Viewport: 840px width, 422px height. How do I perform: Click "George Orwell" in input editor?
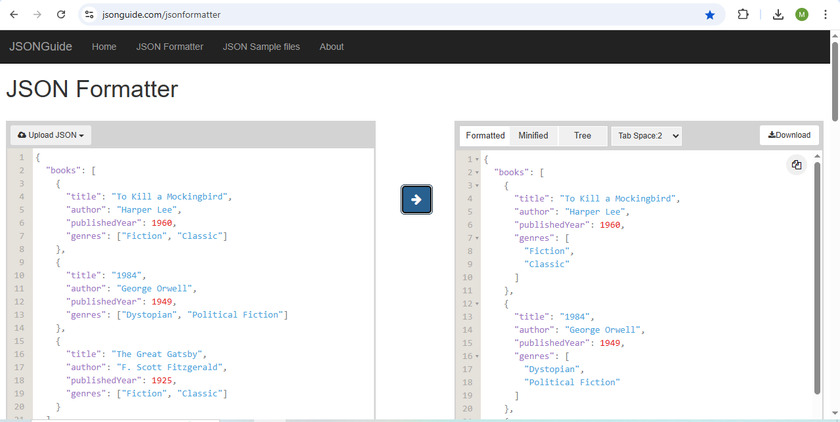pyautogui.click(x=154, y=289)
